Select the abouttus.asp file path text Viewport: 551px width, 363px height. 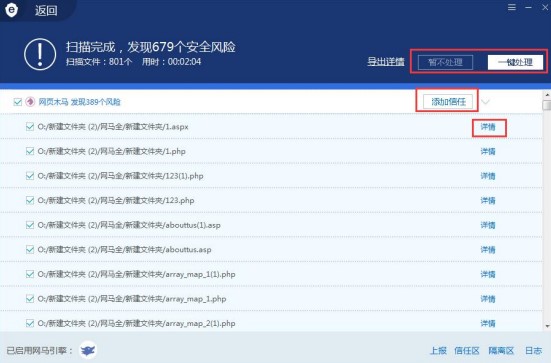(124, 250)
